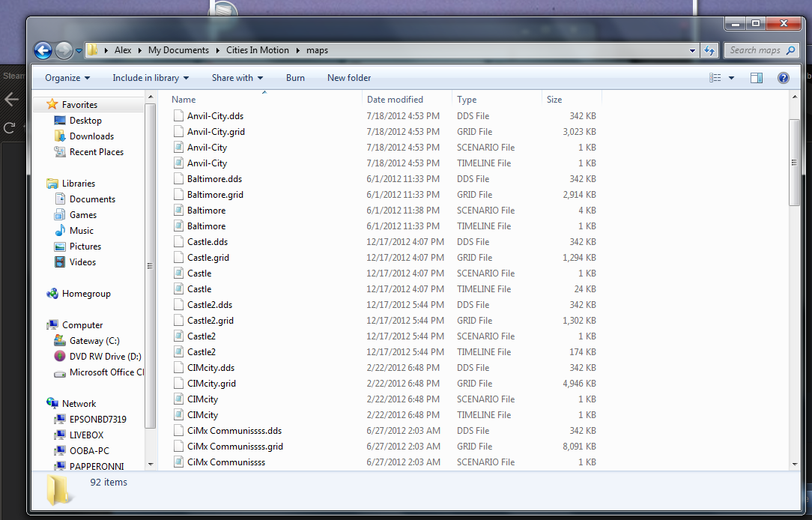This screenshot has width=812, height=520.
Task: Select Network in navigation pane
Action: [x=71, y=403]
